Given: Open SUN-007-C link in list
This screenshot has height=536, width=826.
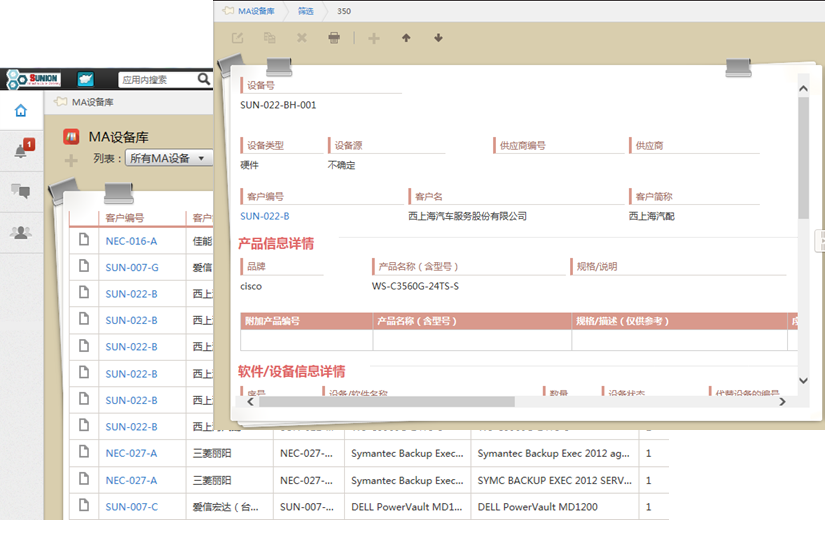Looking at the screenshot, I should coord(132,507).
